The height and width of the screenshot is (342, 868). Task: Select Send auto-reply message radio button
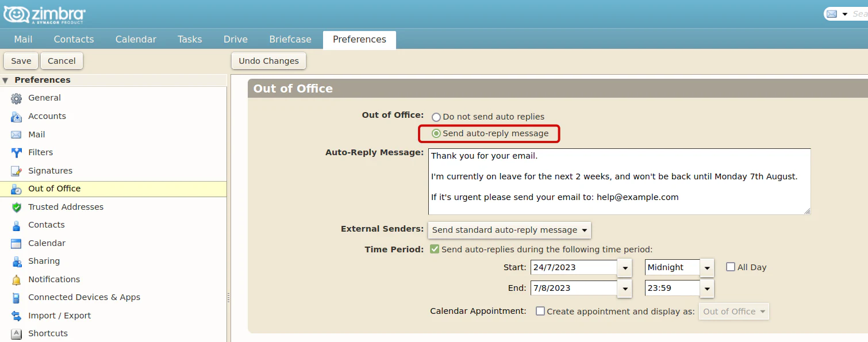pyautogui.click(x=436, y=133)
